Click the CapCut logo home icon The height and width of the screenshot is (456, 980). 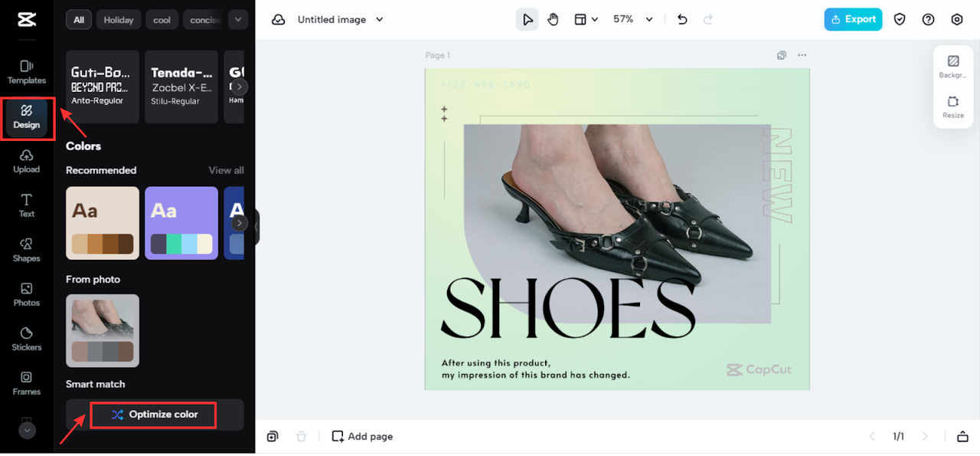(x=27, y=20)
